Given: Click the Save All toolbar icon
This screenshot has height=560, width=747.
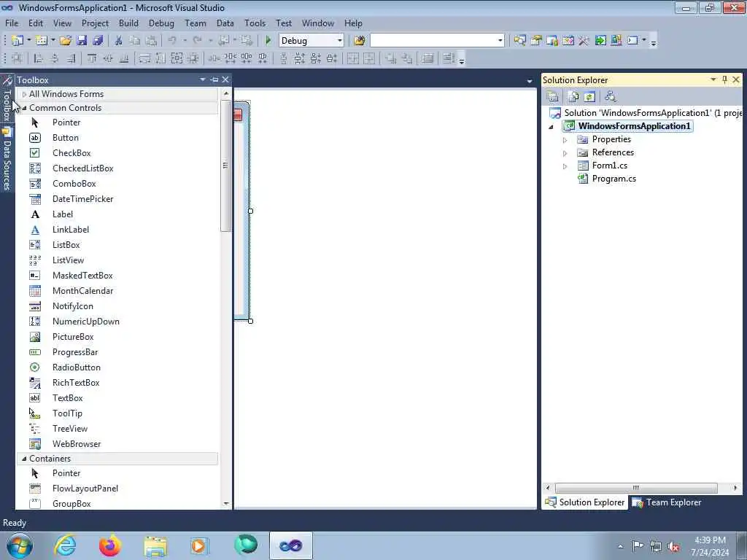Looking at the screenshot, I should [98, 41].
